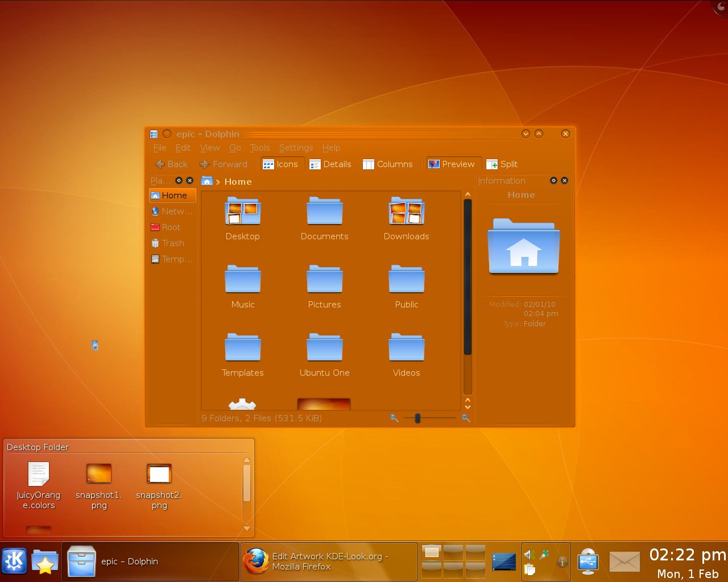
Task: Select Temp entry in Places panel
Action: [x=172, y=259]
